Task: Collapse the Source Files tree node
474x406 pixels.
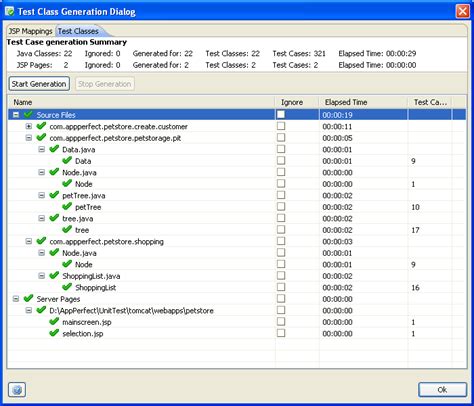Action: pyautogui.click(x=16, y=115)
